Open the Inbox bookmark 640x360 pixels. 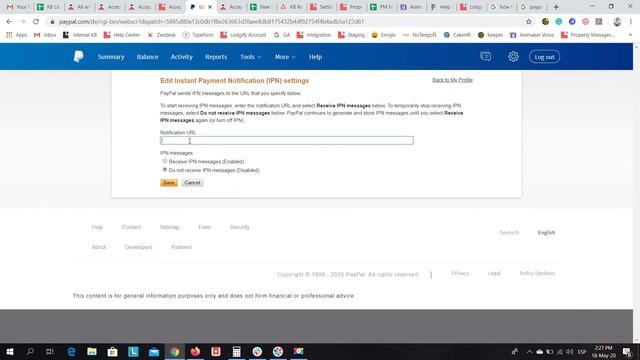pos(45,35)
